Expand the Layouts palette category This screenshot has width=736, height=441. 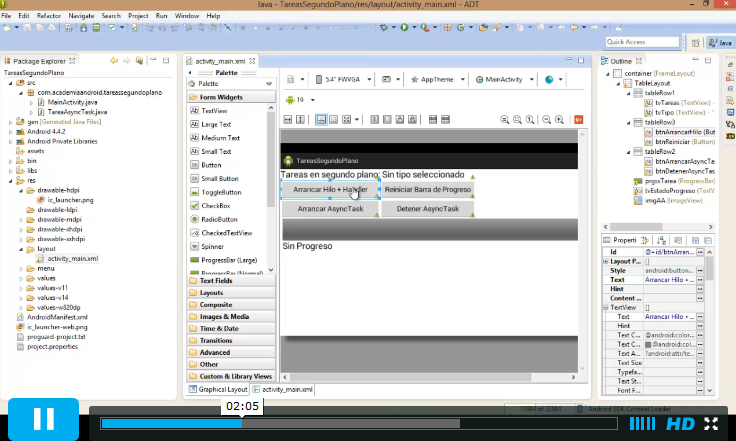(231, 293)
